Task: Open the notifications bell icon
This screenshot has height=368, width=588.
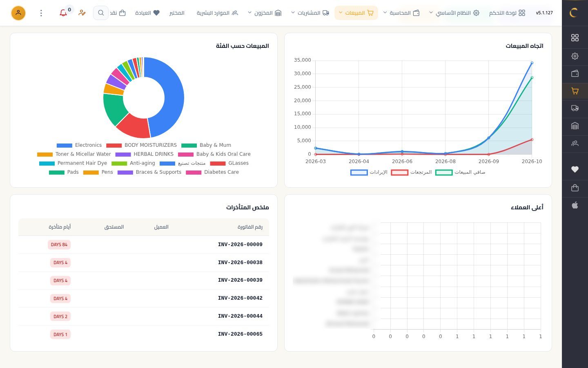Action: coord(63,13)
